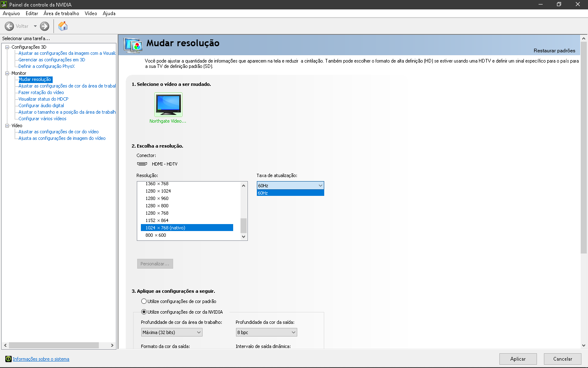This screenshot has width=588, height=368.
Task: Click the NVIDIA app icon in title bar
Action: [4, 4]
